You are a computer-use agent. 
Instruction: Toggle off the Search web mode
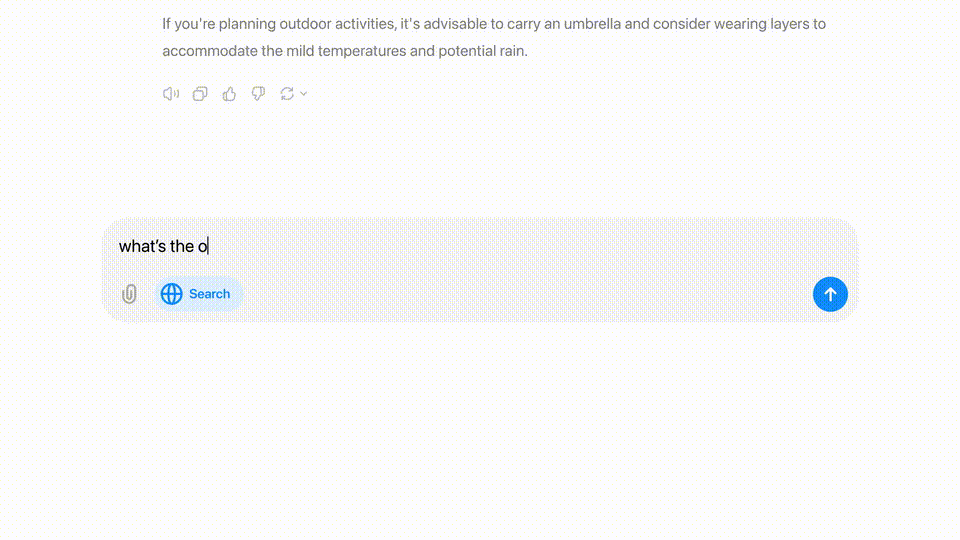(x=198, y=294)
